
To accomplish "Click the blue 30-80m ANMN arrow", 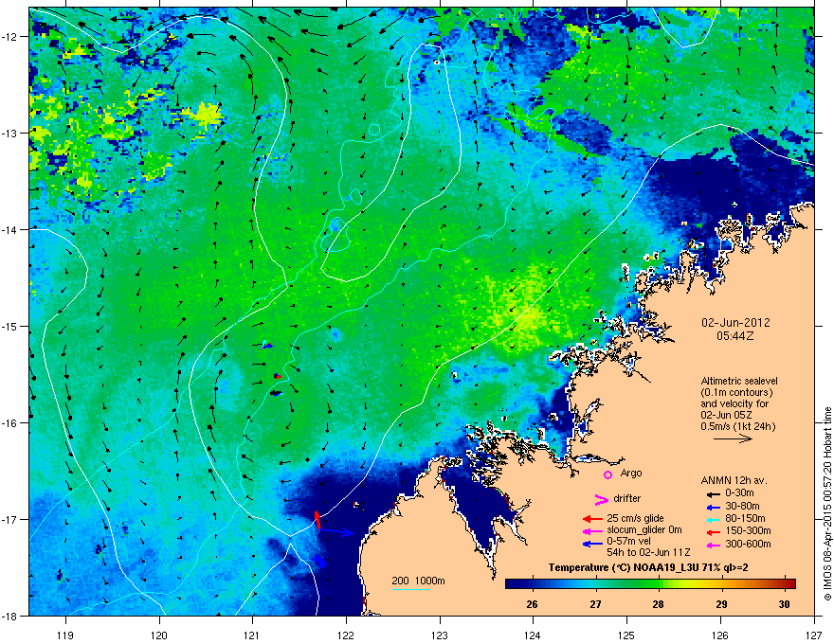I will (712, 507).
